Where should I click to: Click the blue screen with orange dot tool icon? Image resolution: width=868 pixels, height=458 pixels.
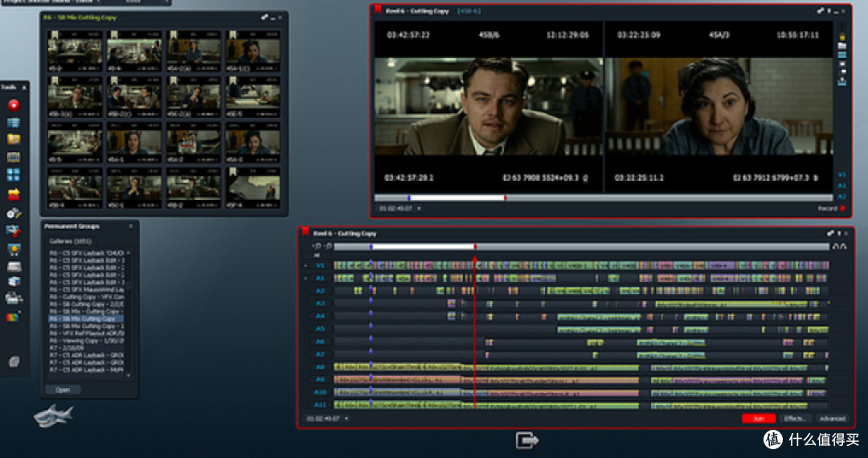click(14, 249)
